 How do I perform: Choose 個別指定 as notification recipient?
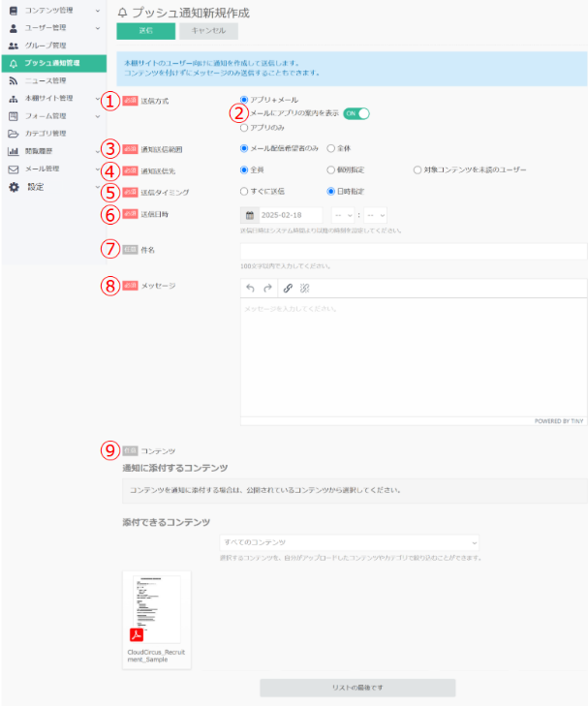(x=331, y=169)
